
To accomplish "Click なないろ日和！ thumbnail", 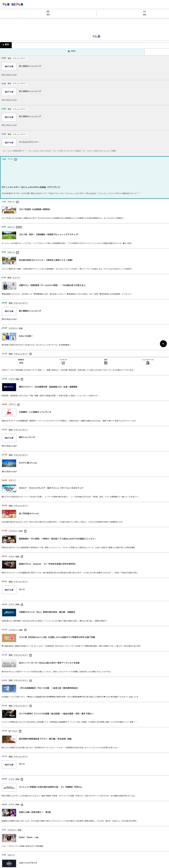I will coord(9,336).
